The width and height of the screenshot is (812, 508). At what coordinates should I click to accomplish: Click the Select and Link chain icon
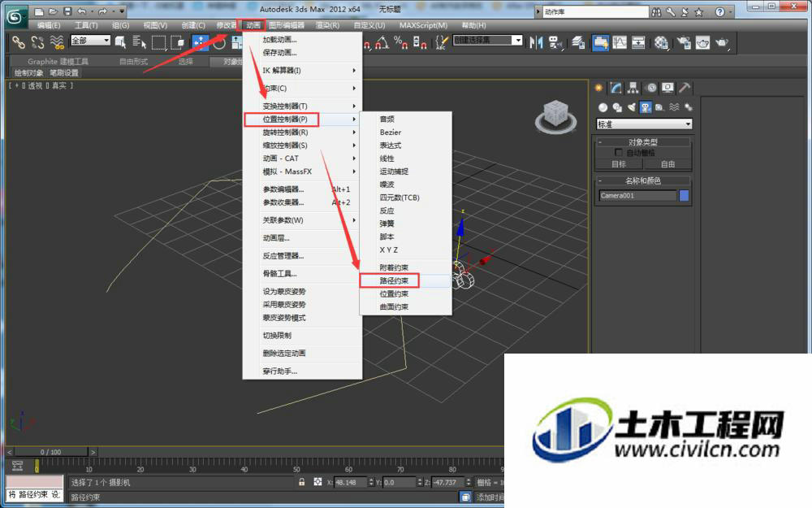tap(19, 42)
